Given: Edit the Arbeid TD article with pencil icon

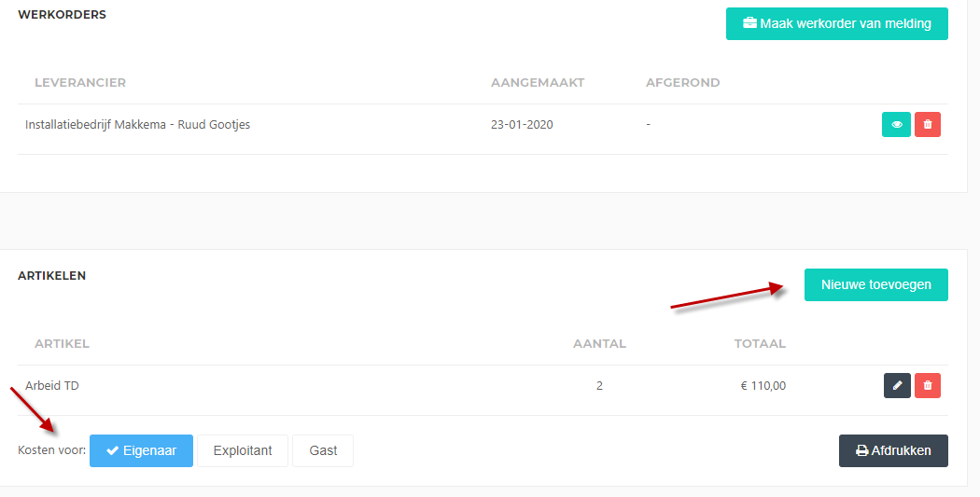Looking at the screenshot, I should pos(897,385).
